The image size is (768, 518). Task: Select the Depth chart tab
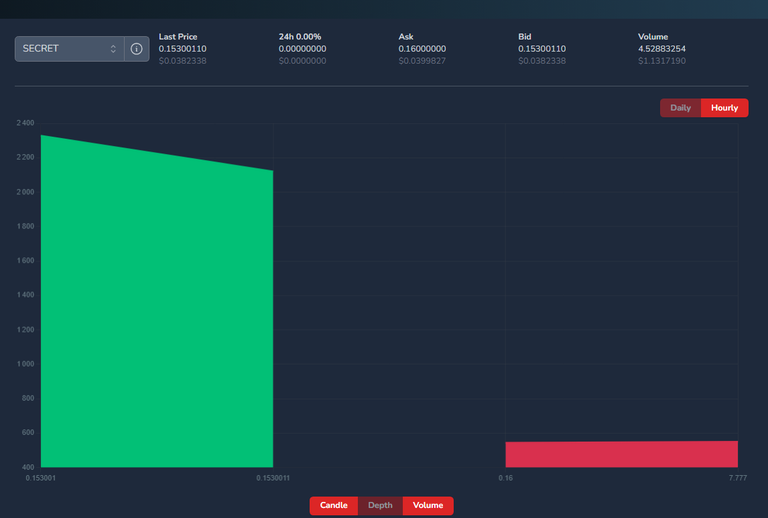click(x=380, y=505)
